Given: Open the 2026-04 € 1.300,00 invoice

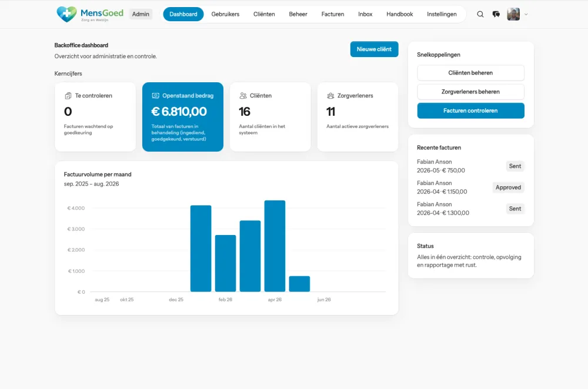Looking at the screenshot, I should [470, 209].
